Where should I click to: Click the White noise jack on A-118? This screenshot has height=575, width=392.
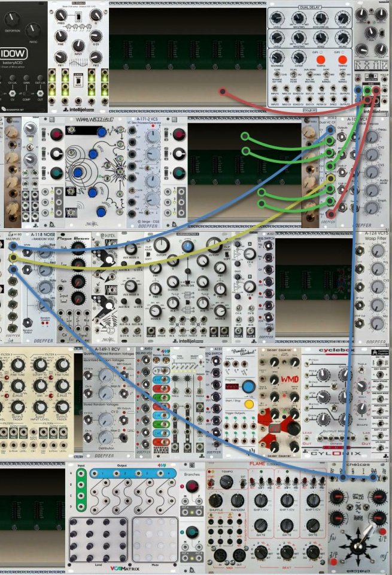27,253
